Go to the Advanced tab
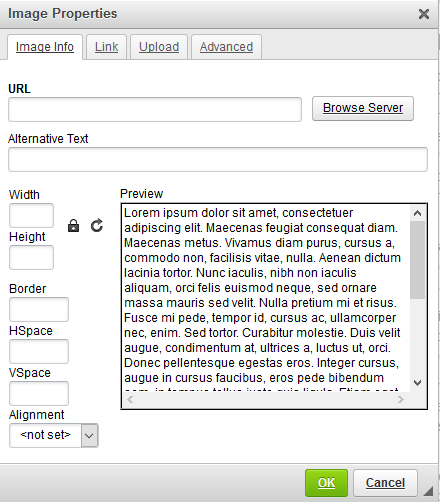This screenshot has height=504, width=441. [226, 47]
